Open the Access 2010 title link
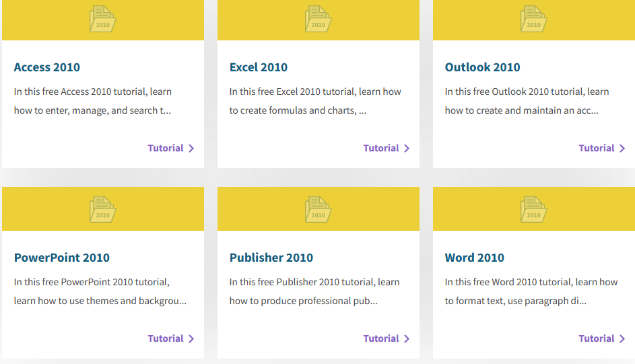The width and height of the screenshot is (635, 364). click(47, 67)
